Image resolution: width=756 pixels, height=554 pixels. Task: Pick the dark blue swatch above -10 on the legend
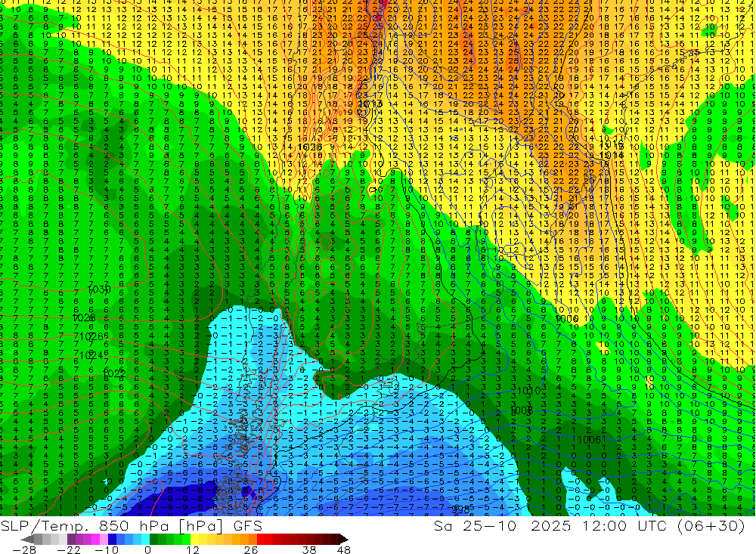click(x=112, y=540)
